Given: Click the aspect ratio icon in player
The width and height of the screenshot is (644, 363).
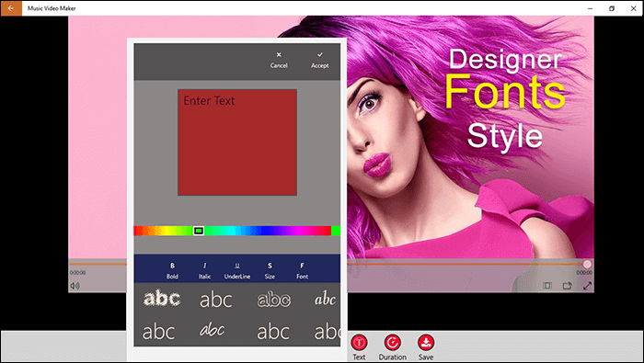Looking at the screenshot, I should (547, 286).
